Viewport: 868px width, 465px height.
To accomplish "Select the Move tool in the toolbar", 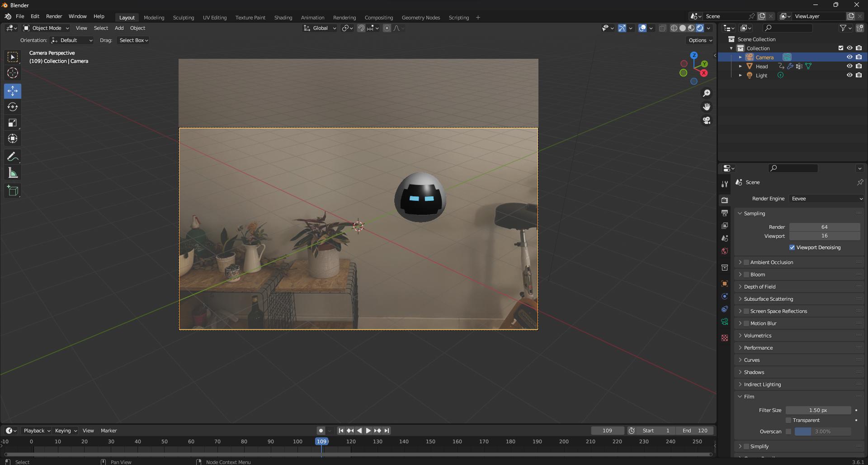I will tap(13, 91).
